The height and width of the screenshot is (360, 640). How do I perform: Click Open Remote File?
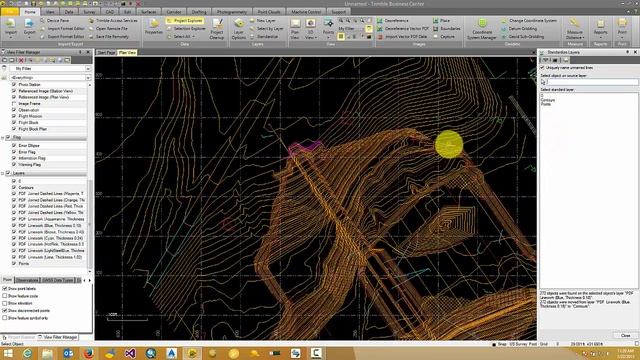108,29
